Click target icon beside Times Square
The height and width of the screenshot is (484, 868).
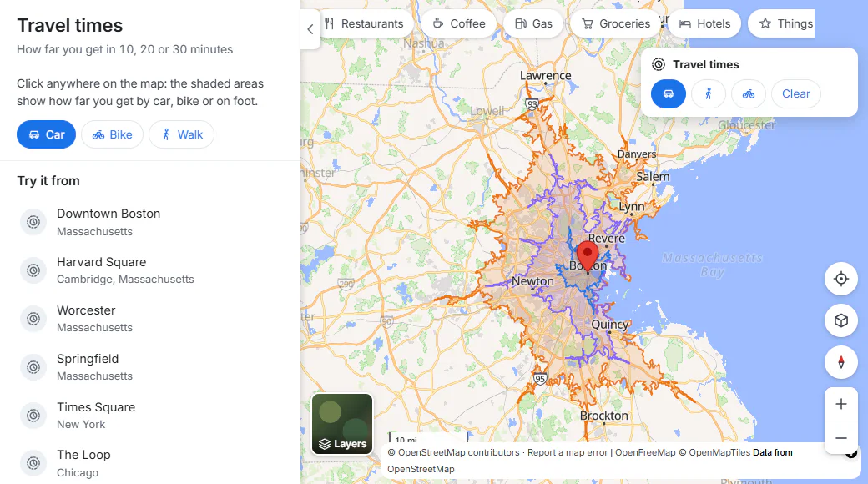click(x=33, y=416)
